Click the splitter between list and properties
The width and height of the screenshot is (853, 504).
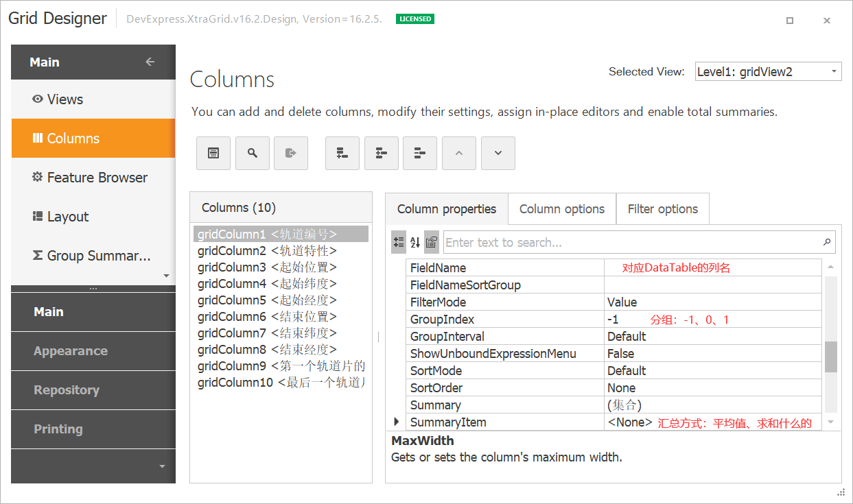pyautogui.click(x=379, y=337)
